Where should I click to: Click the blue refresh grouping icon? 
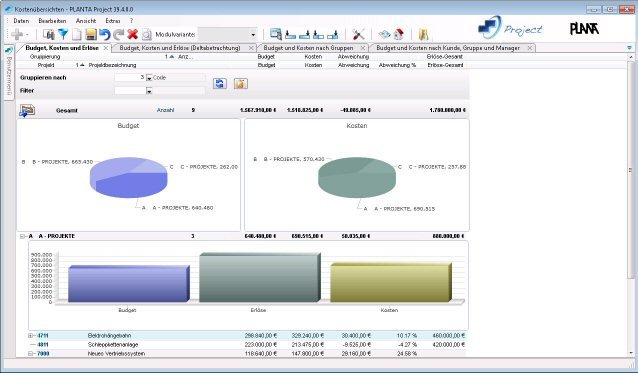[x=220, y=83]
